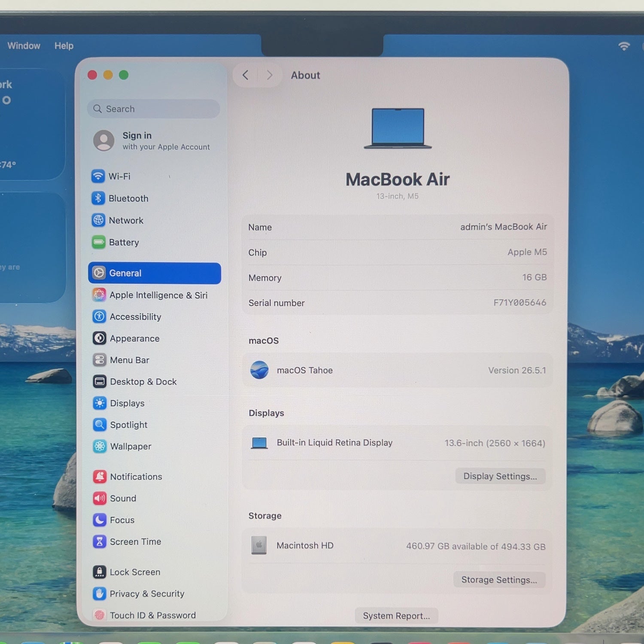The width and height of the screenshot is (644, 644).
Task: Click the MacBook Air illustration
Action: point(398,128)
